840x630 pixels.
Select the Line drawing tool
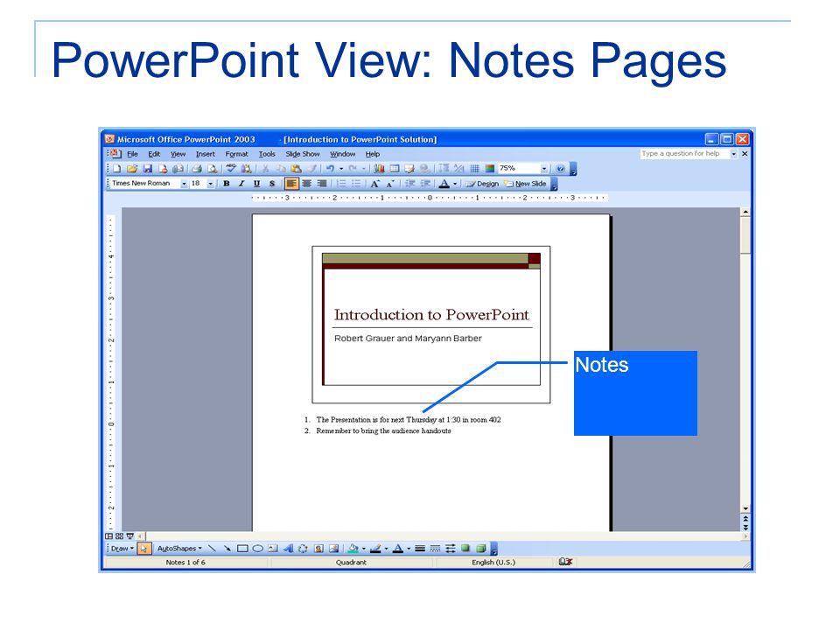[212, 548]
